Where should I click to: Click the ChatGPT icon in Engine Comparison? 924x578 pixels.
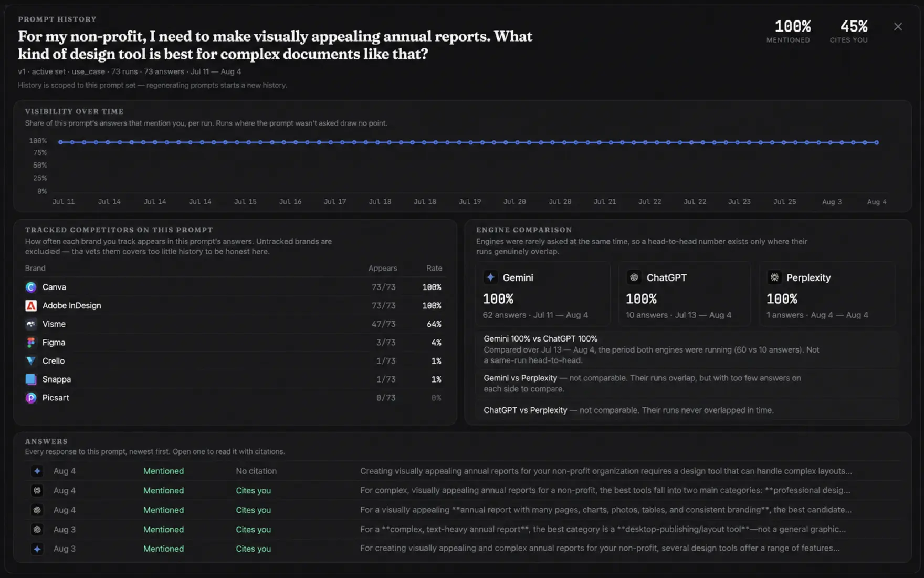(634, 277)
